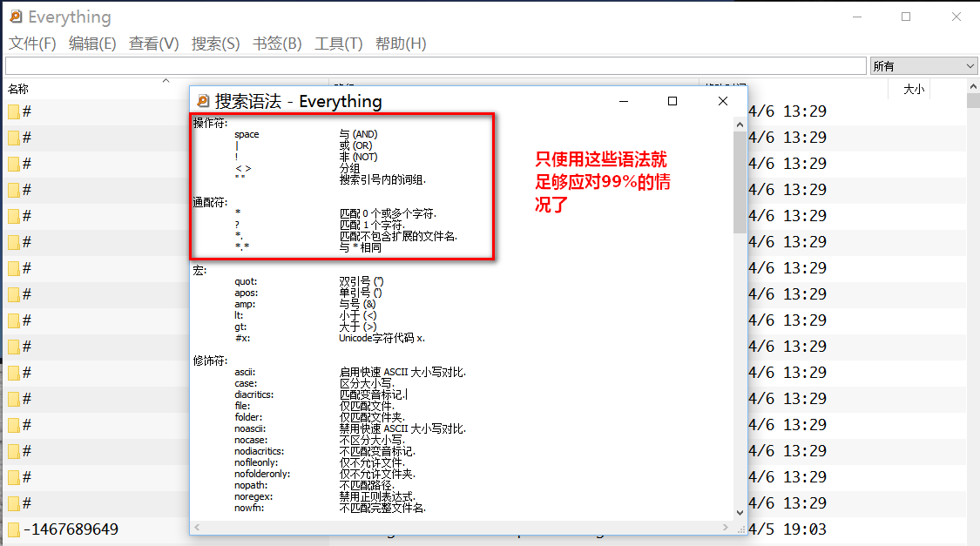The height and width of the screenshot is (546, 980).
Task: Maximize the 搜索语法 dialog
Action: (x=672, y=101)
